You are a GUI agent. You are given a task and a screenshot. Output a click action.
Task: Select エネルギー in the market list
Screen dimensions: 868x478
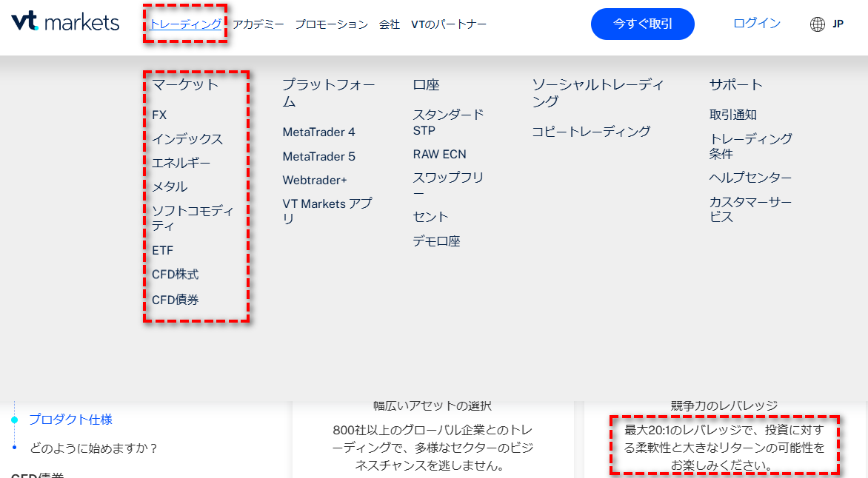[181, 164]
